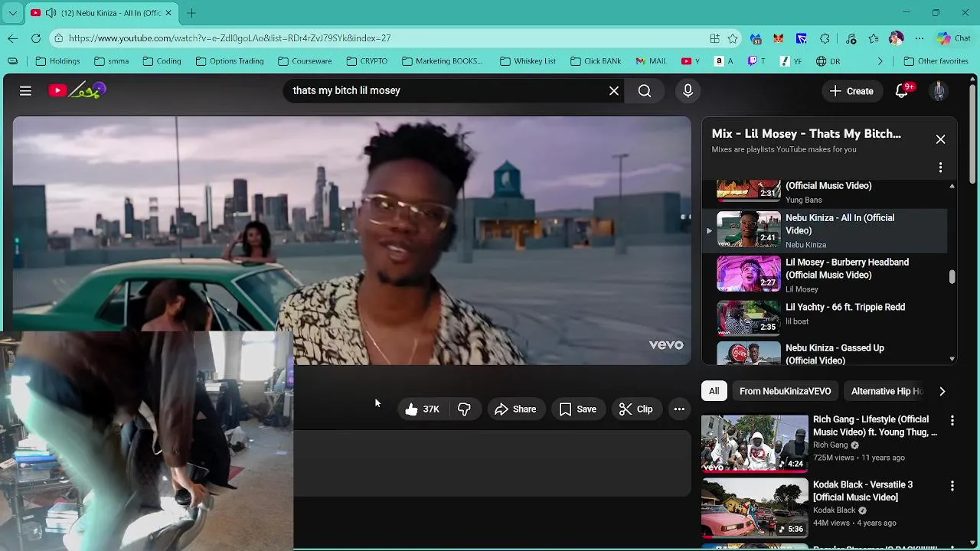Open the tab actions dropdown
980x551 pixels.
point(12,13)
